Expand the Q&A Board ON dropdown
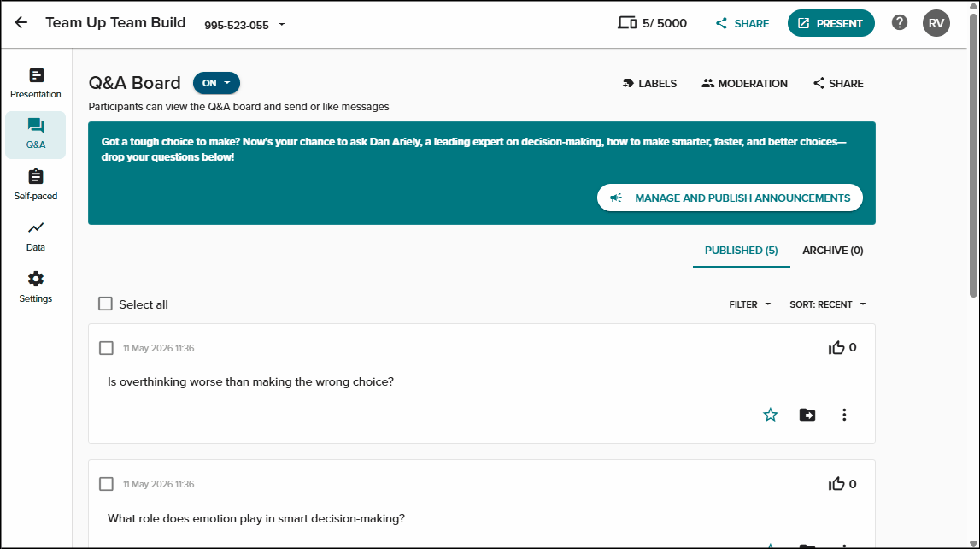The image size is (980, 549). (x=216, y=83)
